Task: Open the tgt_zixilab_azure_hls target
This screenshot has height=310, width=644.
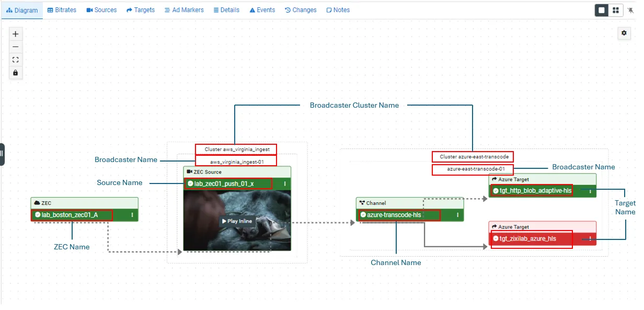Action: 528,239
